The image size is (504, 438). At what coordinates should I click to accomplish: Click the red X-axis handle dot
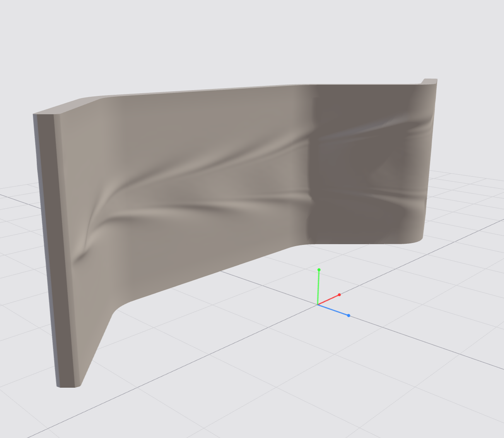339,295
